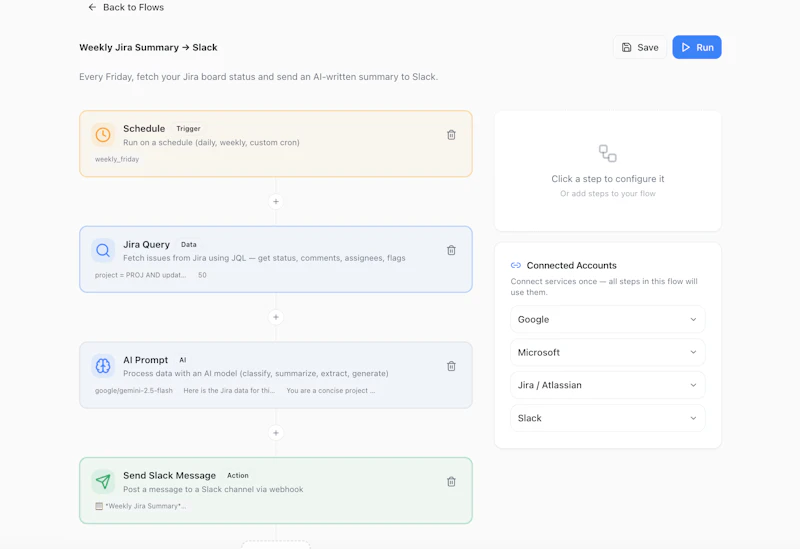The height and width of the screenshot is (549, 800).
Task: Click the google/gemini-2.5-flash model label
Action: click(134, 391)
